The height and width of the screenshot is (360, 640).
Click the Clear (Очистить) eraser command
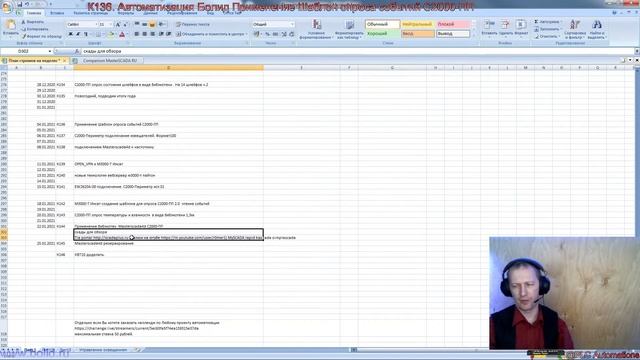[x=547, y=36]
